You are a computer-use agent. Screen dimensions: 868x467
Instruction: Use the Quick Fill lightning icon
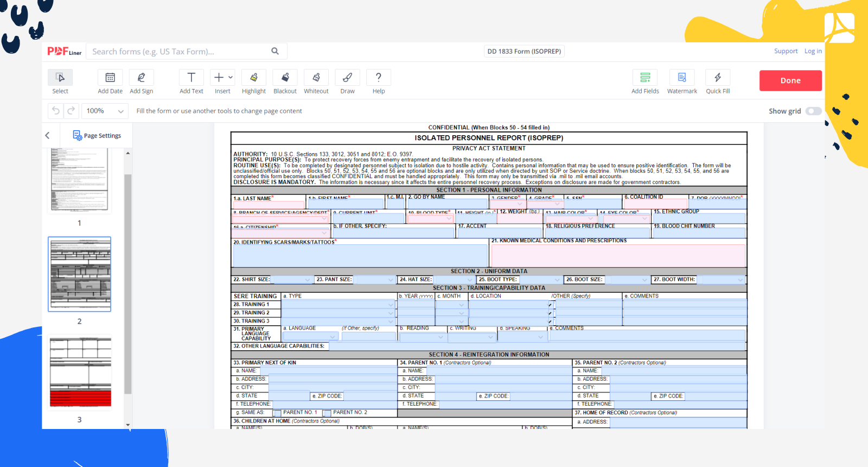717,78
